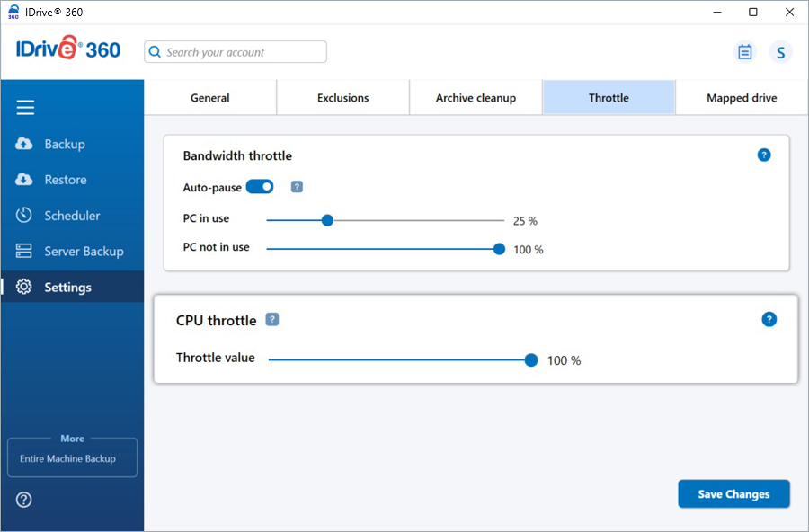Click the hamburger menu icon in sidebar
This screenshot has width=809, height=532.
(x=25, y=108)
